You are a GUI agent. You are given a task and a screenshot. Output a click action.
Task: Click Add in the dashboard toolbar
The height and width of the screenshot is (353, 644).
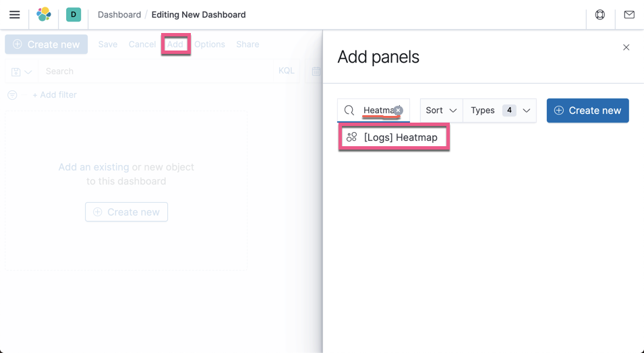click(x=175, y=44)
